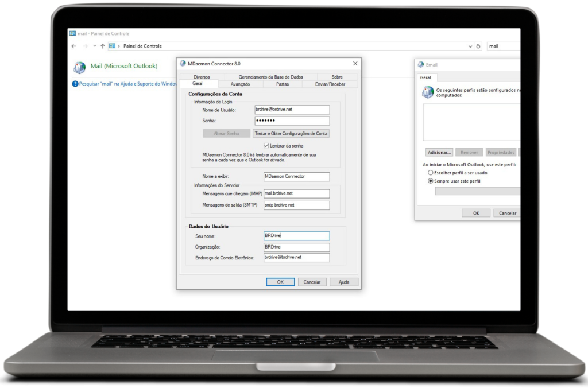Click Cancelar in the Email dialog
Screen dimensions: 588x392
pyautogui.click(x=508, y=214)
